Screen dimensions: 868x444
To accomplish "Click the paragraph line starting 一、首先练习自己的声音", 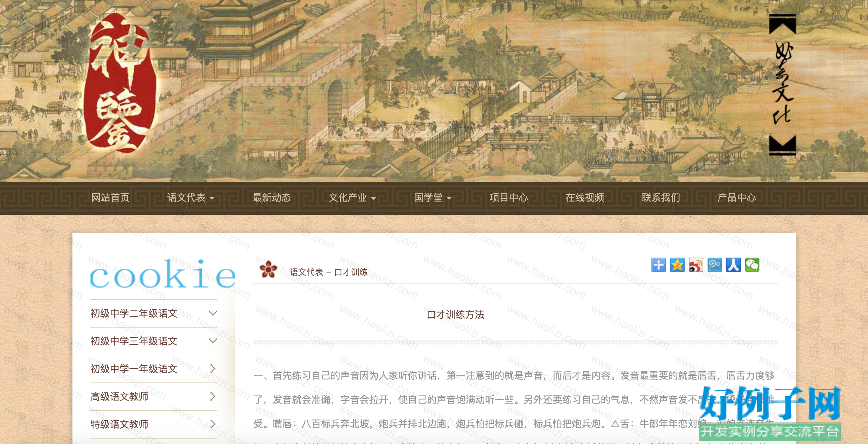I will tap(514, 375).
